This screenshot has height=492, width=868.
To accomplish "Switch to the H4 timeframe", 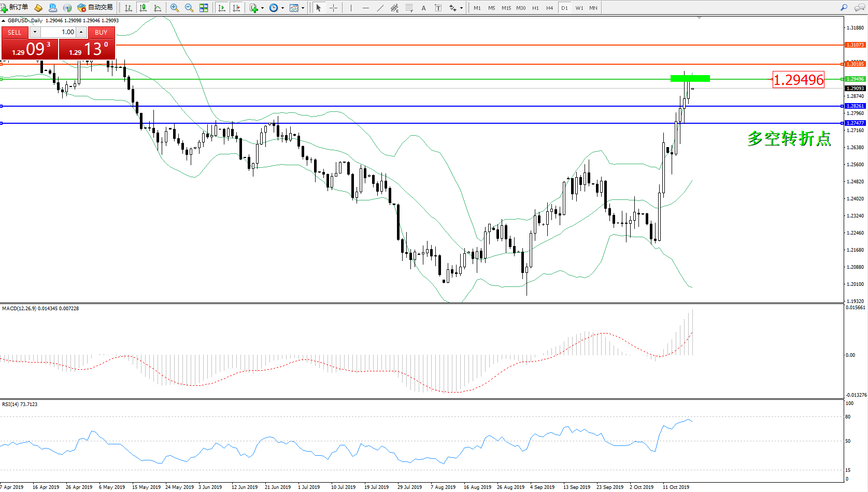I will pyautogui.click(x=549, y=8).
